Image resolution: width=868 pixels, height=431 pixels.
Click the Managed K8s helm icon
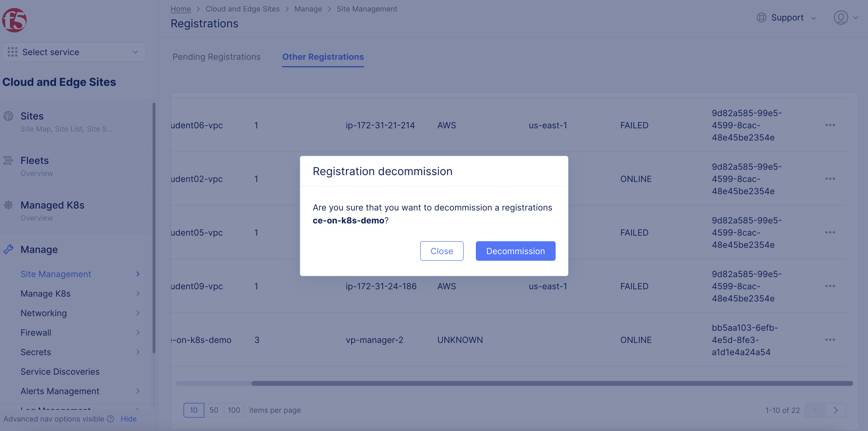9,205
